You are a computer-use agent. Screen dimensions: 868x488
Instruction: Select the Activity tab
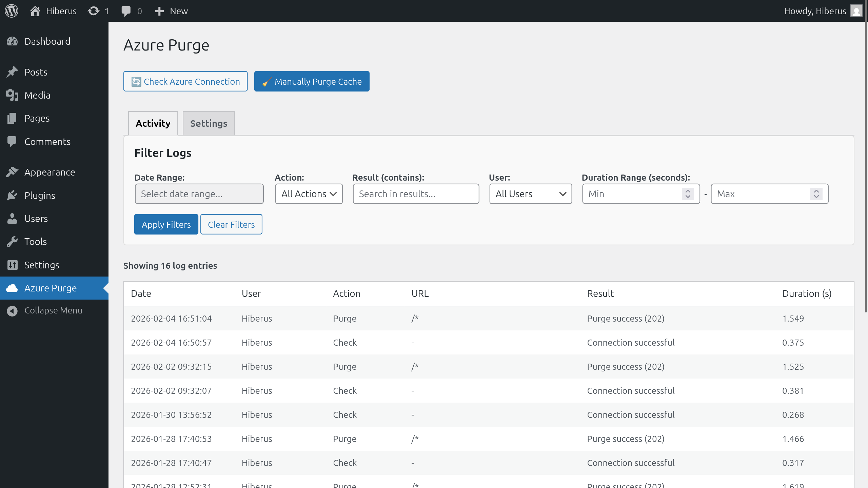tap(153, 123)
